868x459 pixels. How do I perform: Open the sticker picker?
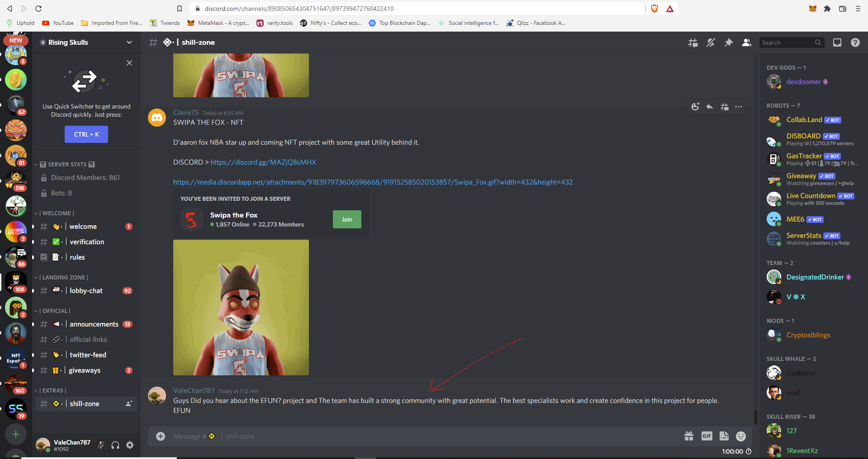tap(724, 436)
